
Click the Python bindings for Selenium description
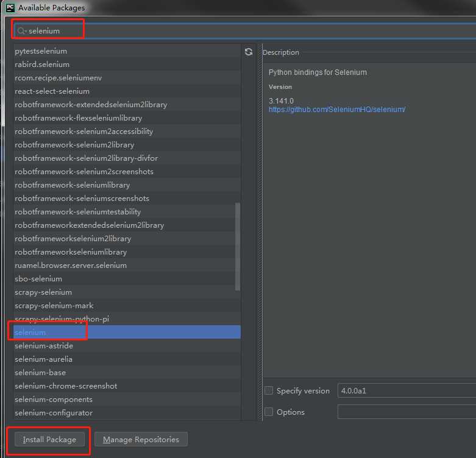point(318,72)
